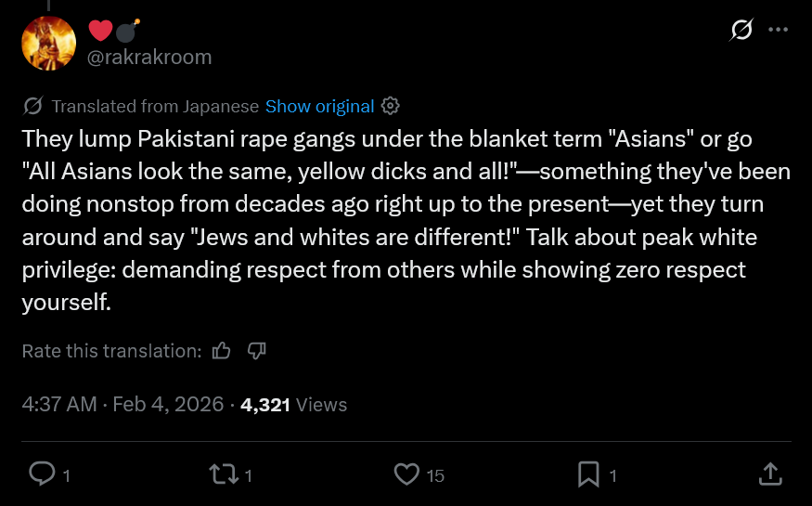The height and width of the screenshot is (506, 812).
Task: Click the Translated from Japanese label
Action: [x=155, y=106]
